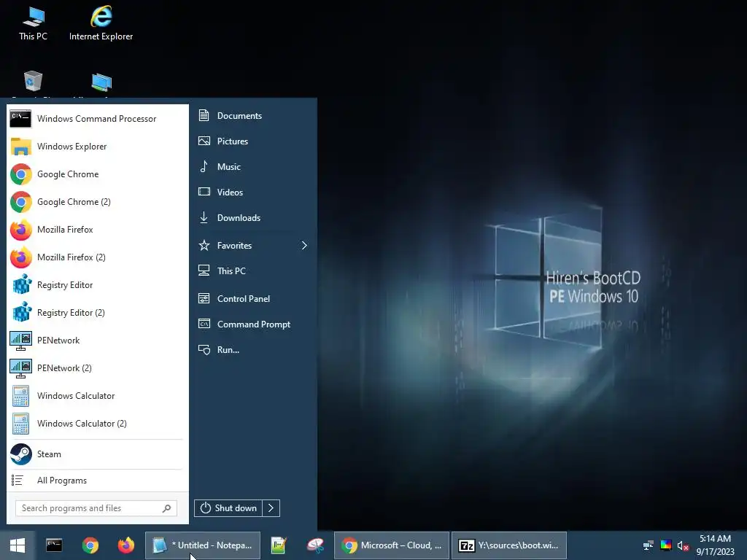
Task: Open the green notepad taskbar icon
Action: click(x=279, y=545)
